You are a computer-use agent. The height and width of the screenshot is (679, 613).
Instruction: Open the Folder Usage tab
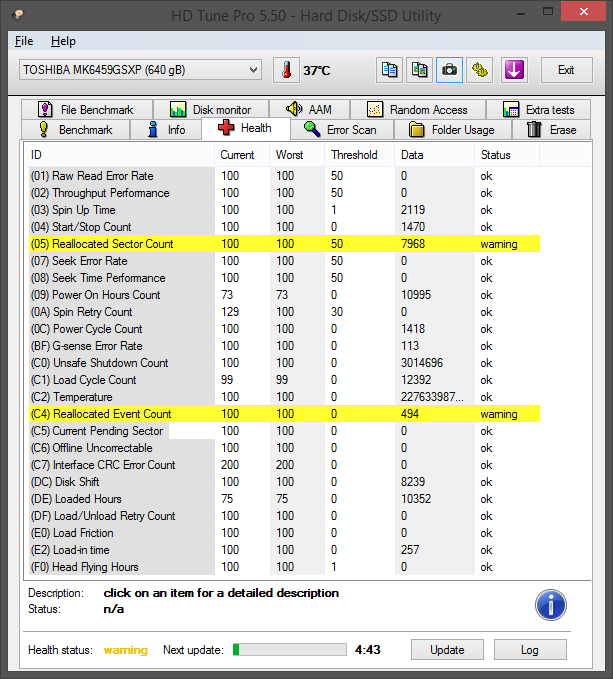click(x=453, y=129)
